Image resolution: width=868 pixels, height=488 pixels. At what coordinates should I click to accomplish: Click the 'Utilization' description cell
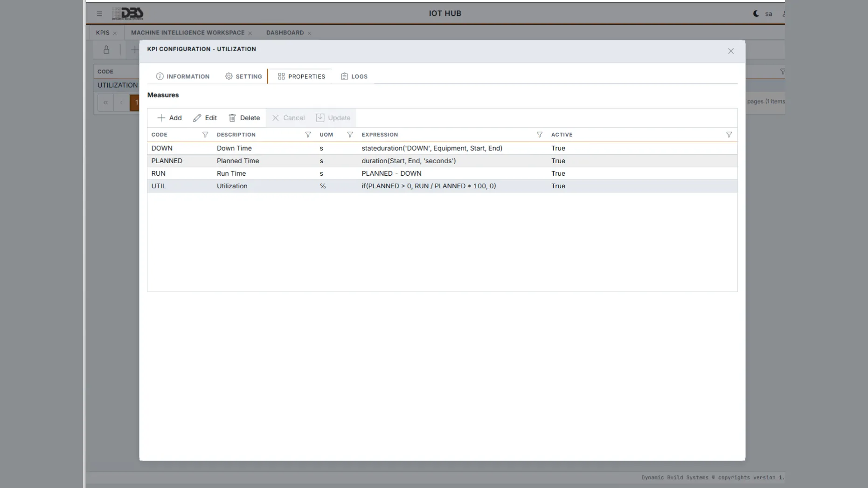tap(232, 186)
